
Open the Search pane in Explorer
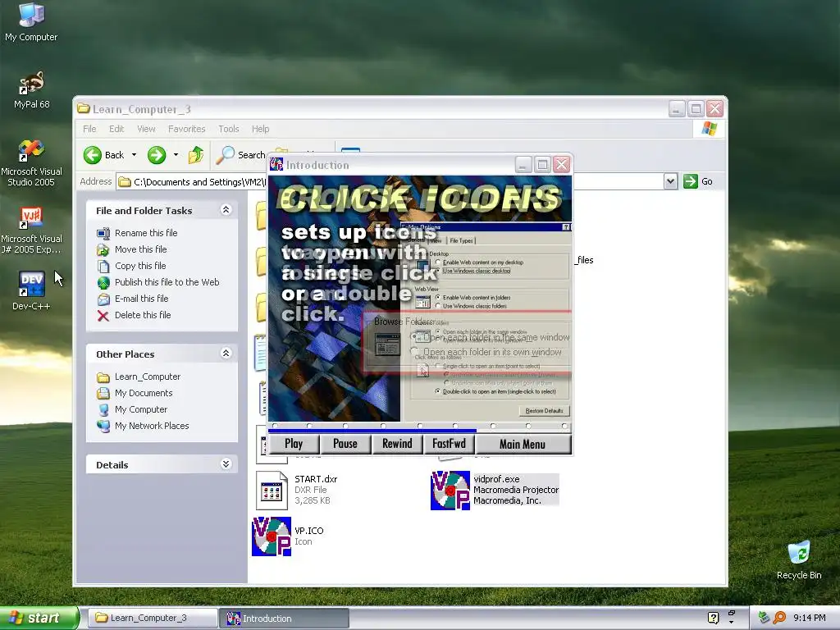[240, 155]
